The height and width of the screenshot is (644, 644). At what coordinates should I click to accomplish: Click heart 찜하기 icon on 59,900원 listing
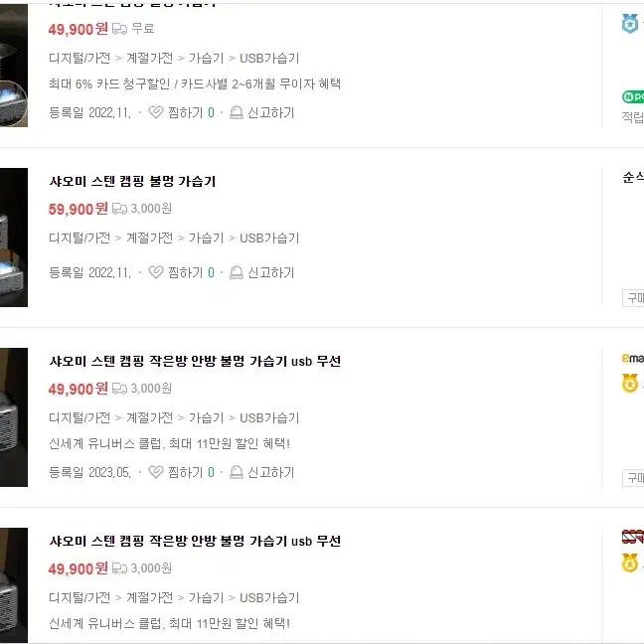(156, 272)
